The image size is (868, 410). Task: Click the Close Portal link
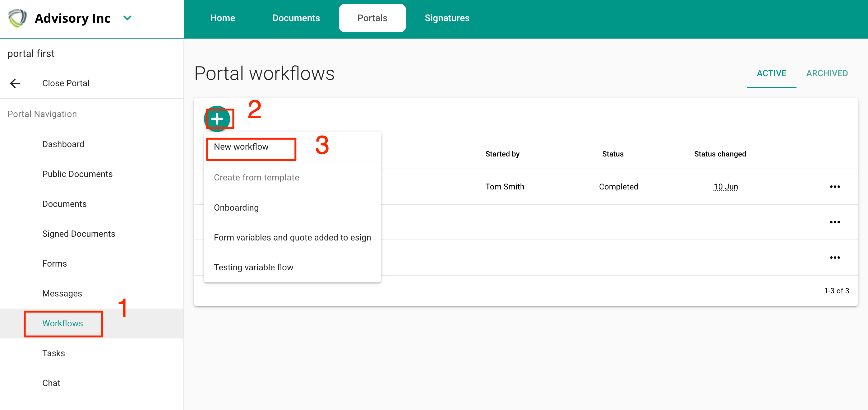coord(66,83)
